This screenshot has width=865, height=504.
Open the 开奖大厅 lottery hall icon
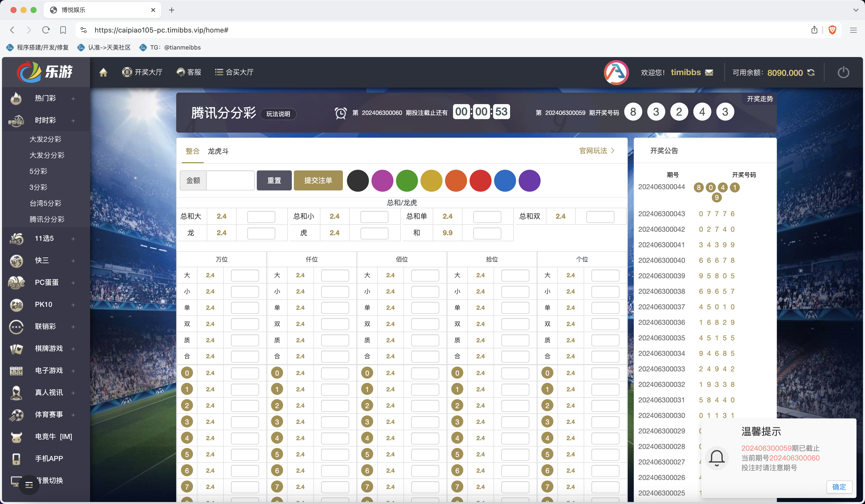(127, 72)
